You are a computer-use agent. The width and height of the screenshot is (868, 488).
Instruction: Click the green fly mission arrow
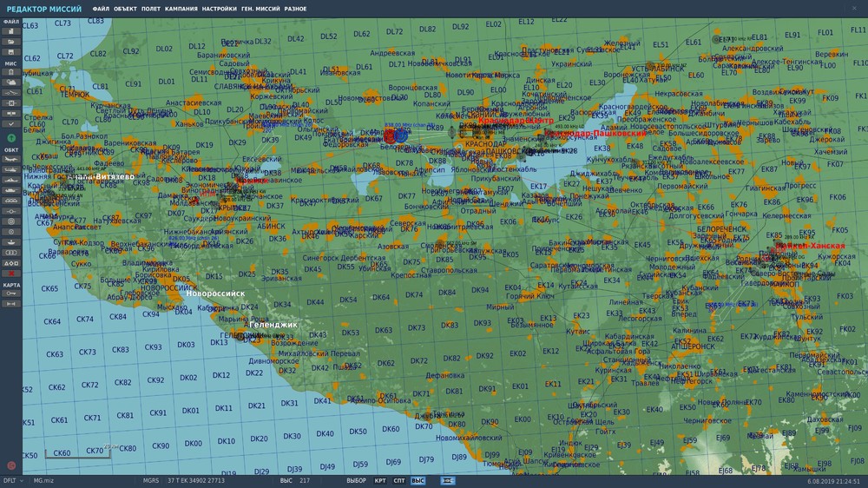pyautogui.click(x=11, y=138)
